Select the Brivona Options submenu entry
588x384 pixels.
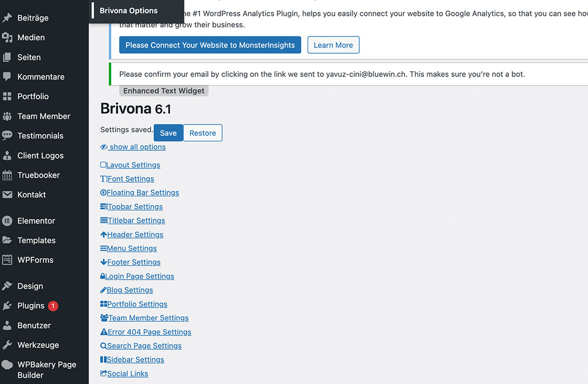129,11
